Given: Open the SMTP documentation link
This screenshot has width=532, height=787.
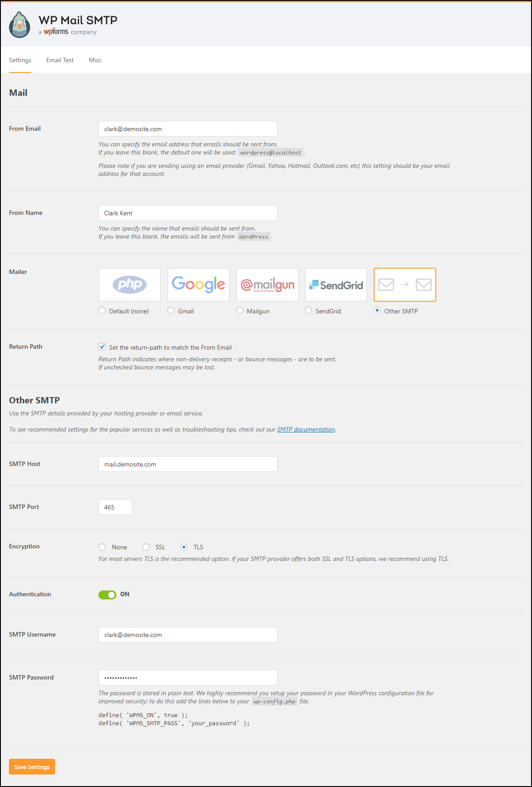Looking at the screenshot, I should coord(306,429).
